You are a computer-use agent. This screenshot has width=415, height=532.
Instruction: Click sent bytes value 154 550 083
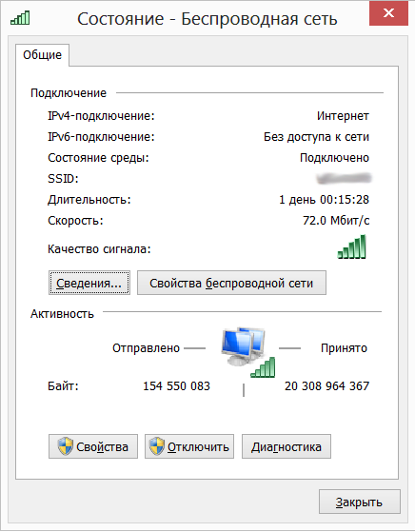pyautogui.click(x=176, y=386)
